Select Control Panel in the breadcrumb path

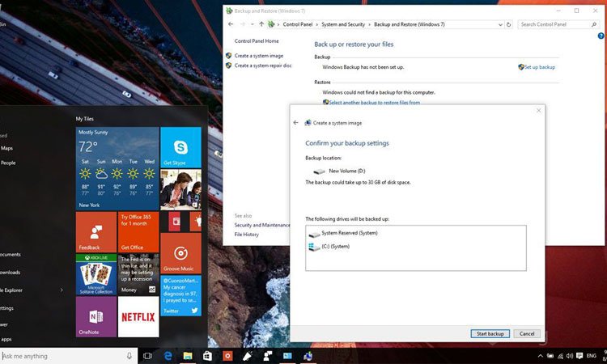[x=301, y=25]
